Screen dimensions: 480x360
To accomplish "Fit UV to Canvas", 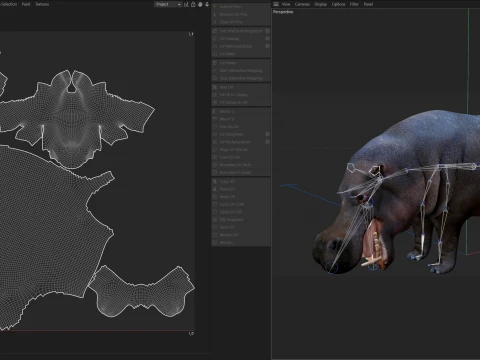I will (x=241, y=95).
